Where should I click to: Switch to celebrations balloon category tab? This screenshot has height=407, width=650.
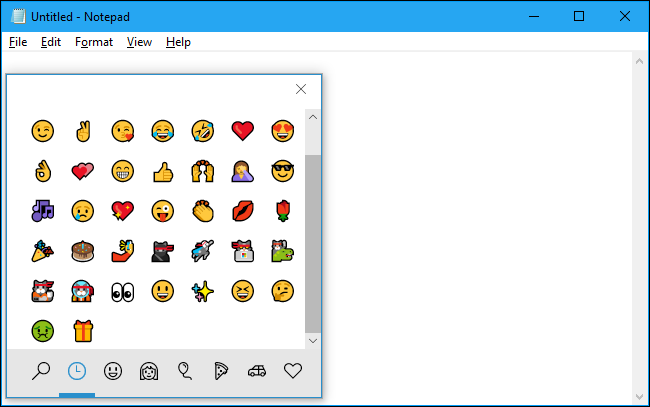pyautogui.click(x=184, y=371)
